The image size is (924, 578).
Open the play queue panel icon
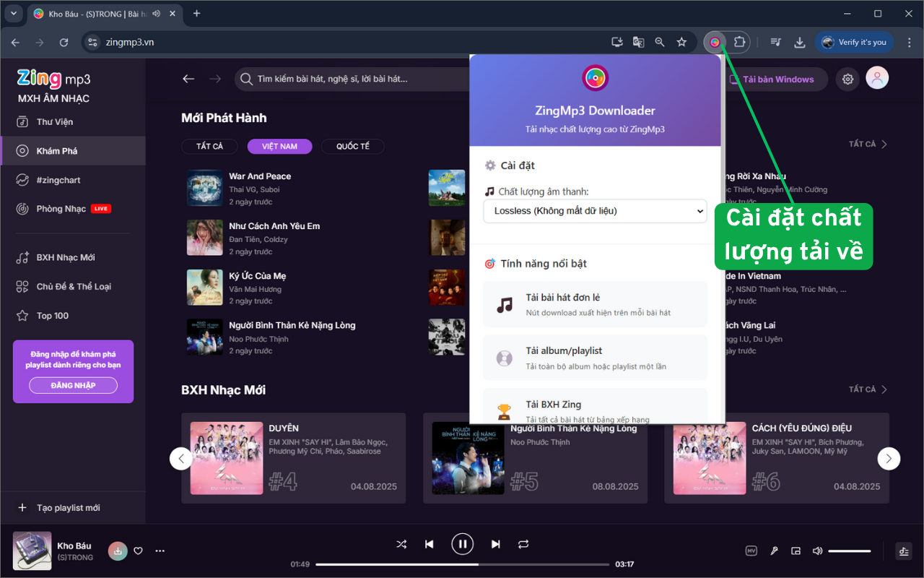click(903, 551)
